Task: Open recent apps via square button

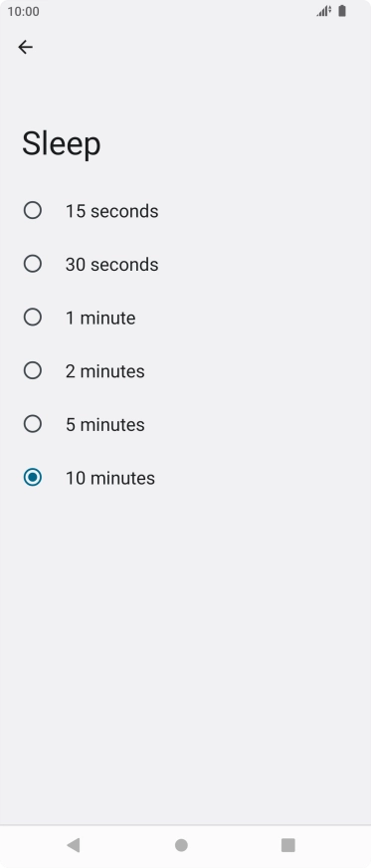Action: [288, 845]
